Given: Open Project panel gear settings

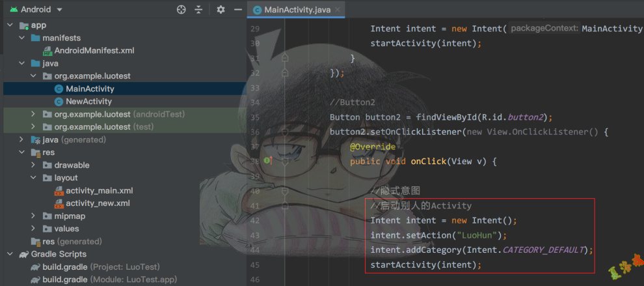Looking at the screenshot, I should (x=221, y=10).
